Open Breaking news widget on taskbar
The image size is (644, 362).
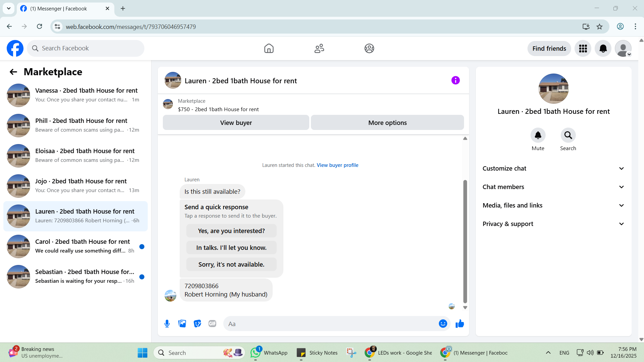click(x=35, y=353)
